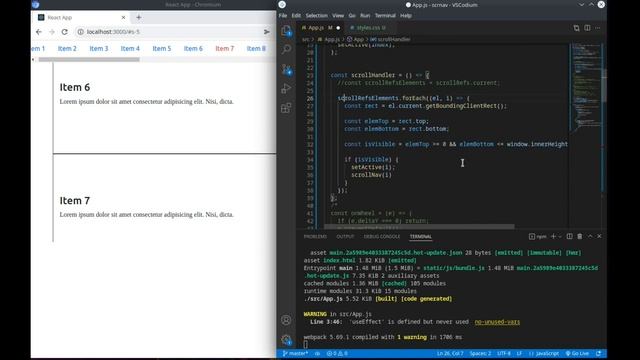Open the Edit menu
This screenshot has width=640, height=360.
(296, 16)
